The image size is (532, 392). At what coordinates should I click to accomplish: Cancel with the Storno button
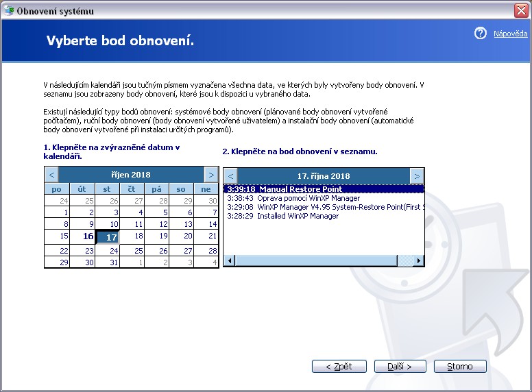point(460,366)
